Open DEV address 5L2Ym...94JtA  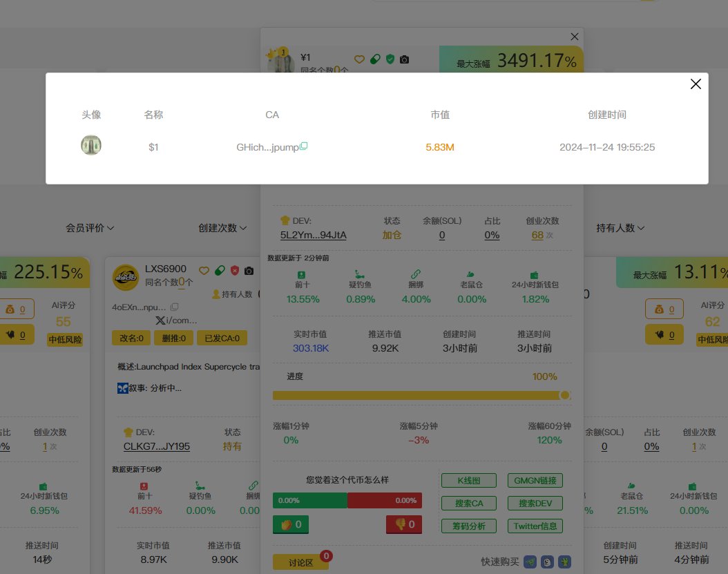(314, 235)
